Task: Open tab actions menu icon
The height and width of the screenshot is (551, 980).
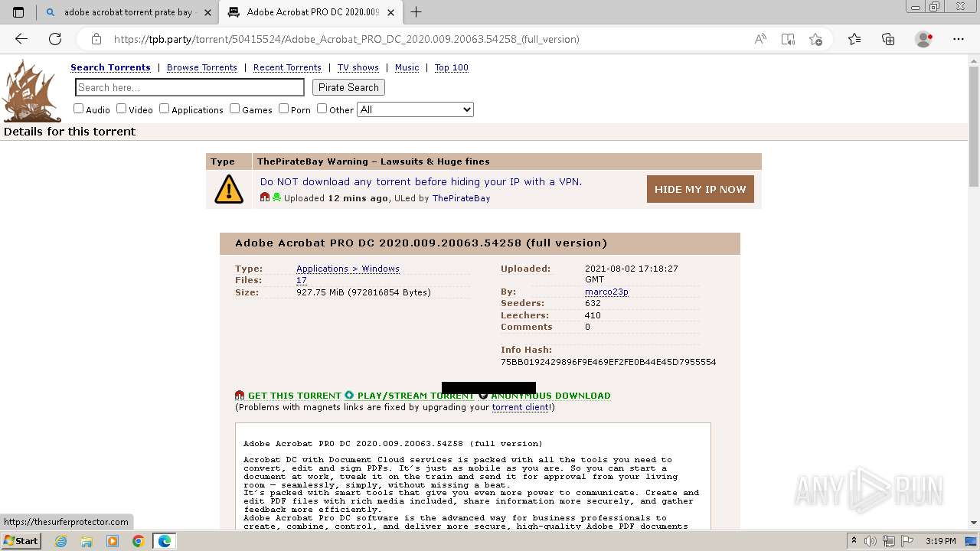Action: coord(18,12)
